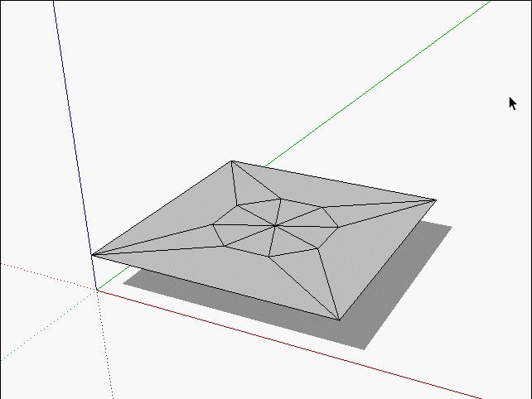Select the ridge edge from left corner inward
Screen dimensions: 532x399
click(153, 239)
